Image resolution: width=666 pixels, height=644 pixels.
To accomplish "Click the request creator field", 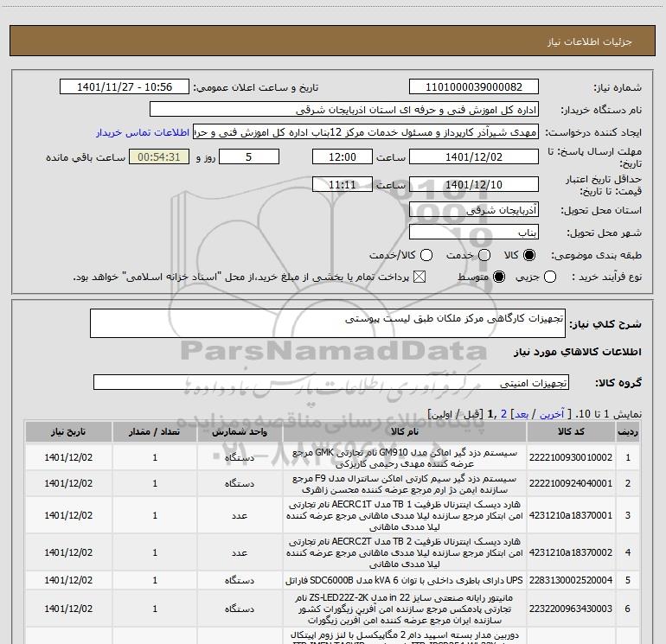I will pyautogui.click(x=366, y=132).
